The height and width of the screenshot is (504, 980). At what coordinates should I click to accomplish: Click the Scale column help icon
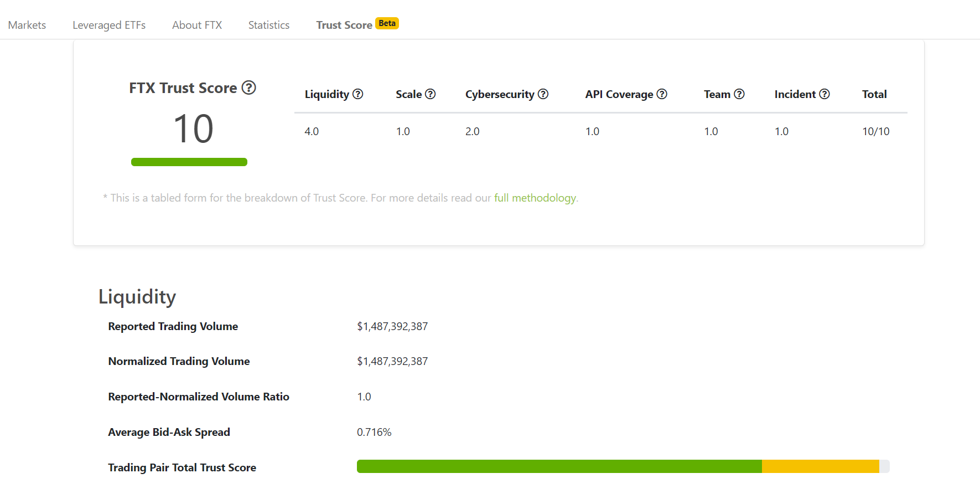pyautogui.click(x=431, y=94)
